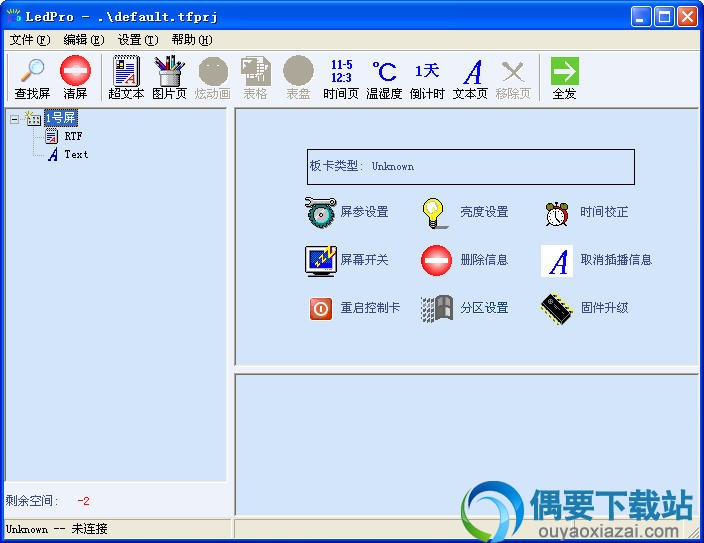The width and height of the screenshot is (704, 543).
Task: Click the 全发 green arrow icon
Action: pyautogui.click(x=564, y=71)
